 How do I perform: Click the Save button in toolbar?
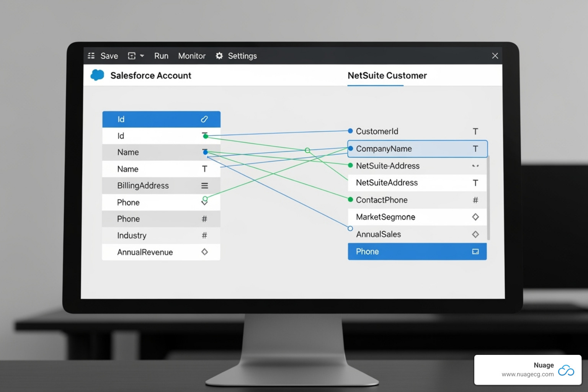tap(109, 56)
